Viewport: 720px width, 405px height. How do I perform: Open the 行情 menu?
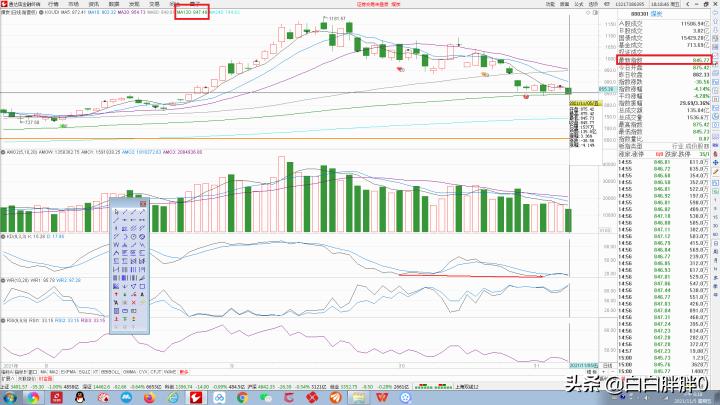(x=53, y=4)
